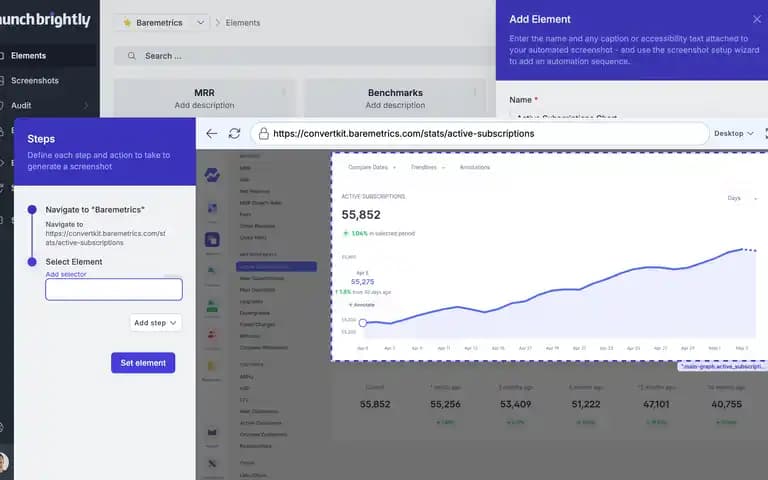Go back in the embedded browser
Screen dimensions: 768x480
[212, 134]
